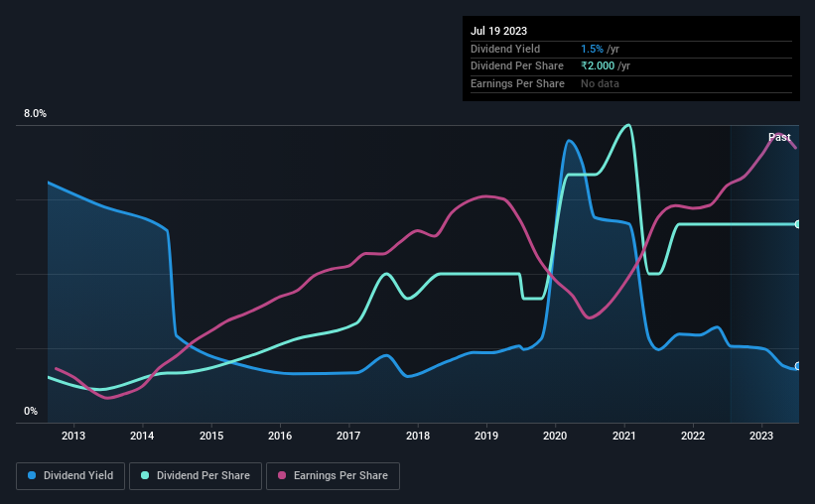This screenshot has height=504, width=815.
Task: Toggle the Dividend Per Share legend button
Action: (x=196, y=476)
